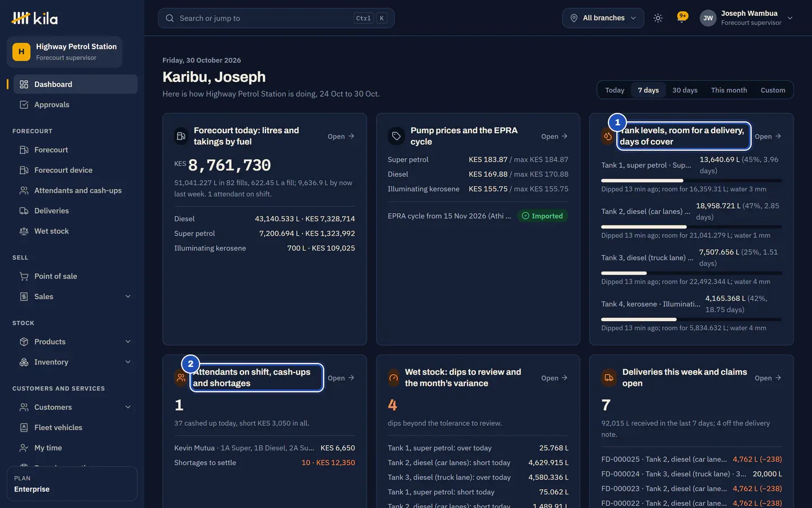Click Attendants and cash-ups people icon
The width and height of the screenshot is (812, 508).
[x=24, y=190]
